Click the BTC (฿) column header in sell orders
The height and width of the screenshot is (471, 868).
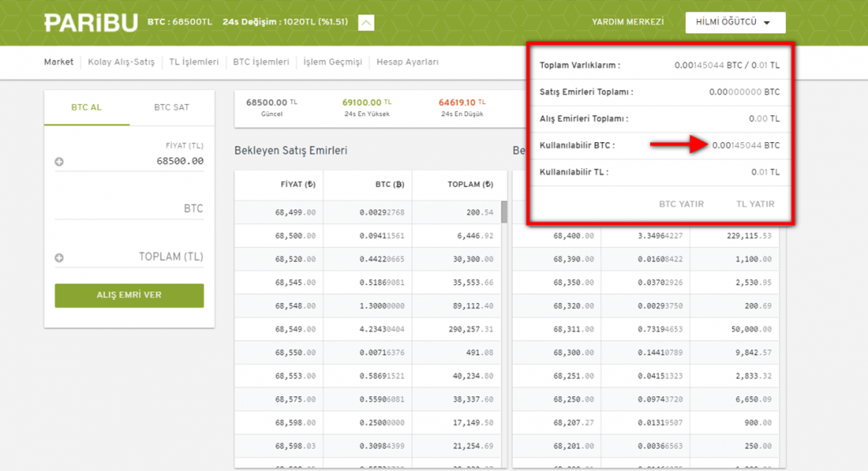point(390,184)
